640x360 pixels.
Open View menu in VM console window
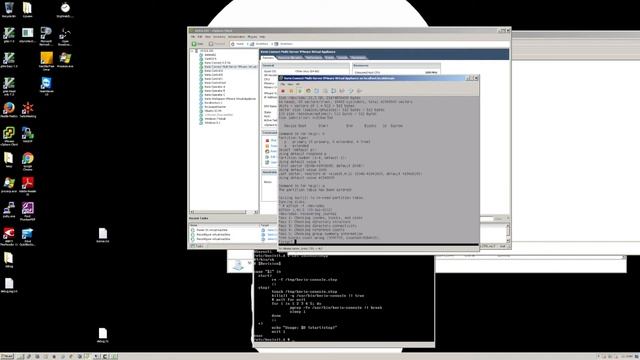290,84
